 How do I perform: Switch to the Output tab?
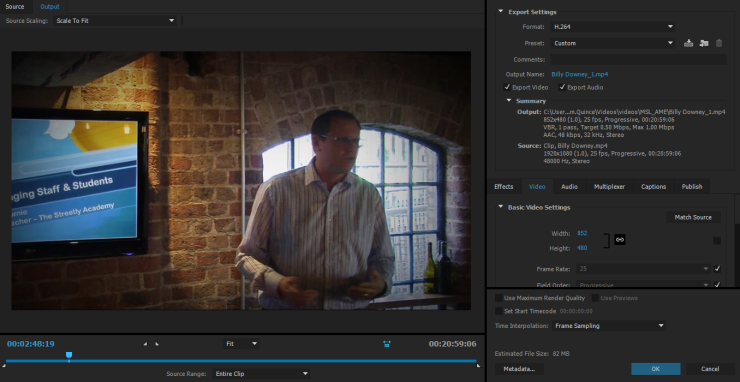coord(50,7)
